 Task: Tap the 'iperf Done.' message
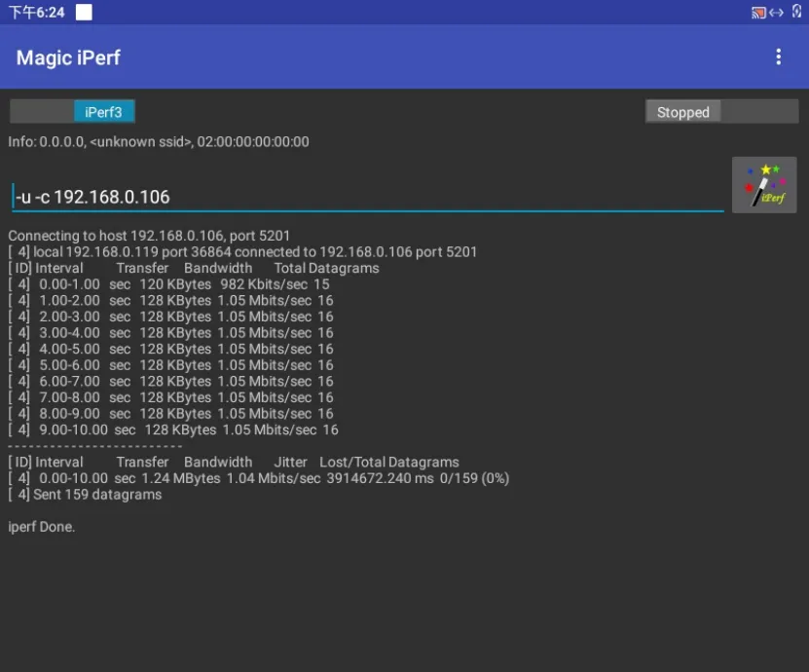[x=42, y=527]
